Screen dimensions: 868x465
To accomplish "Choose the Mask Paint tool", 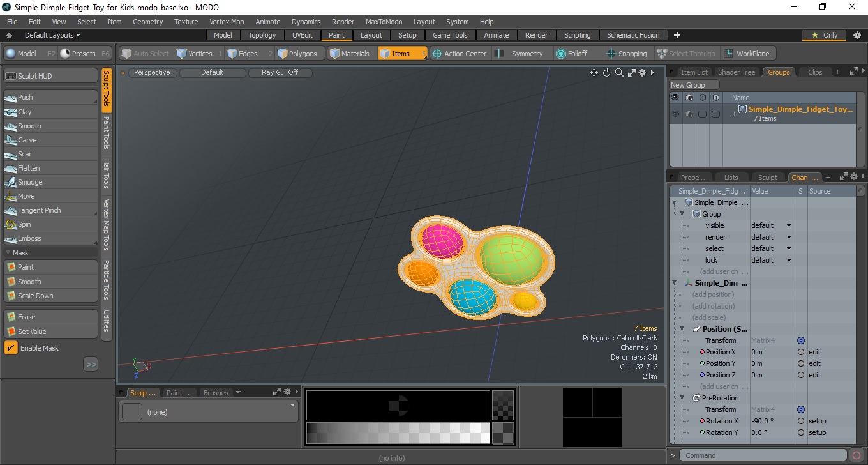I will [50, 267].
